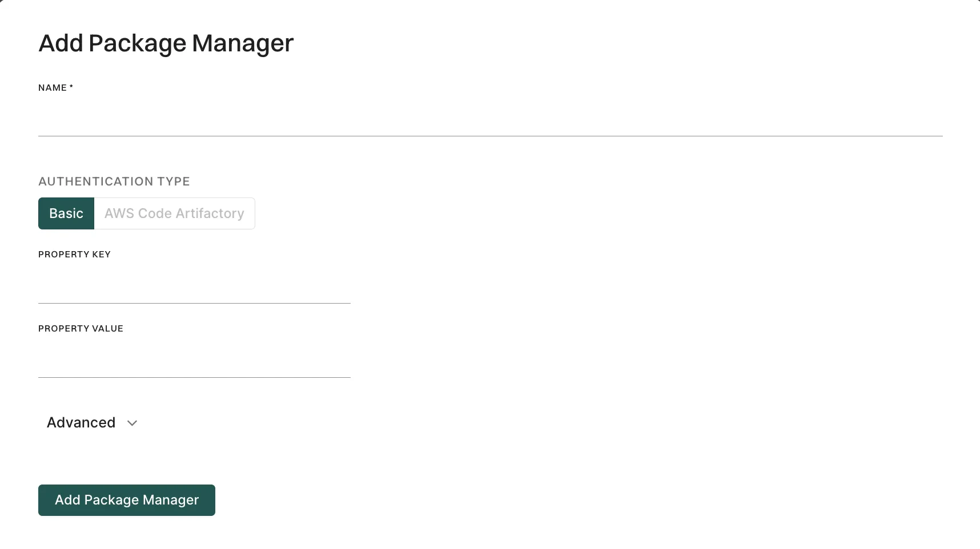Click the Advanced label text
980x549 pixels.
click(81, 423)
